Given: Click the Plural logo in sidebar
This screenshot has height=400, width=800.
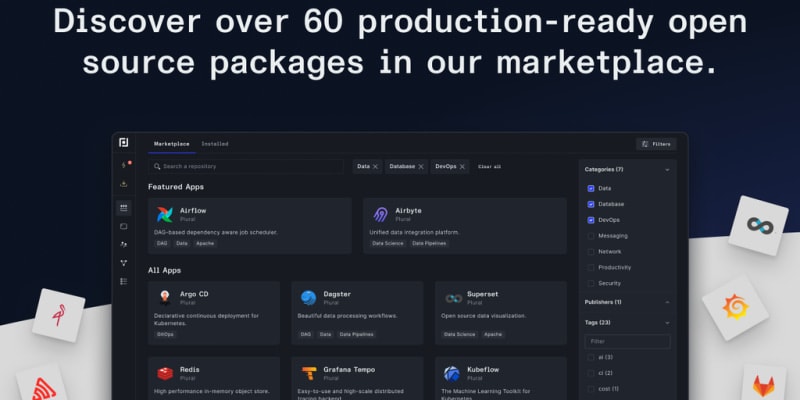Looking at the screenshot, I should tap(124, 143).
